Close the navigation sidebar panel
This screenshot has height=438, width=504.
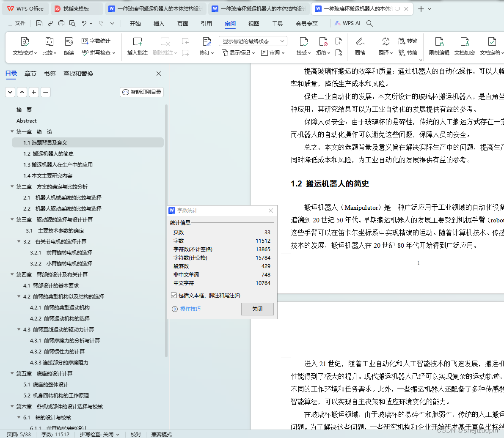[158, 74]
